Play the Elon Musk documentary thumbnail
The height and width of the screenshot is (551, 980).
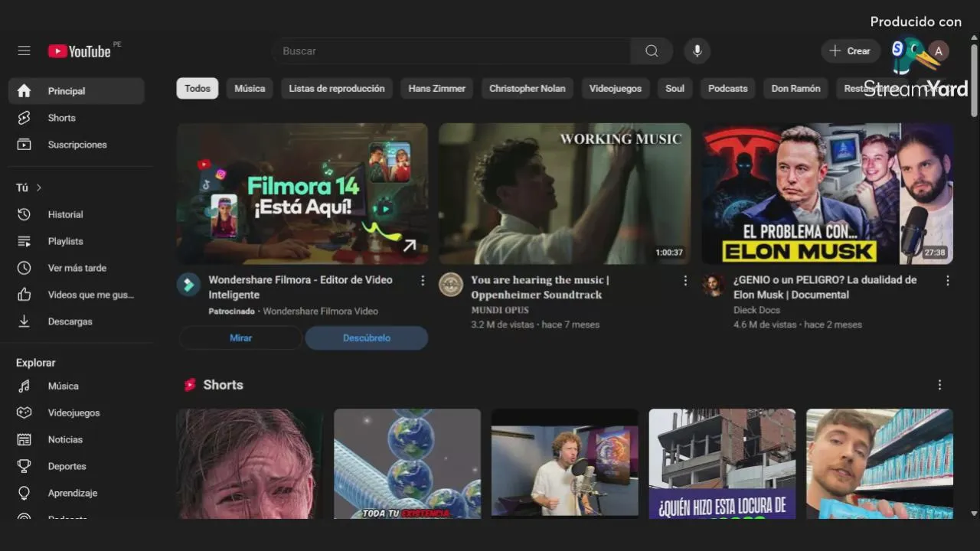(827, 194)
